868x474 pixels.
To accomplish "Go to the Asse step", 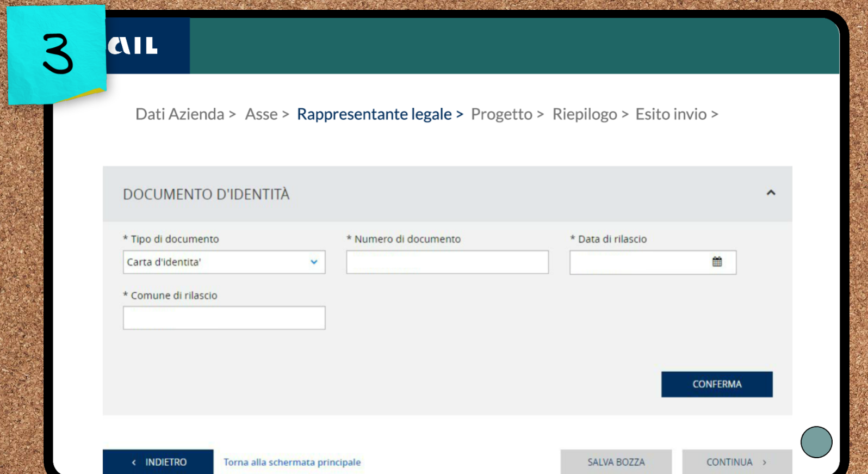I will 261,114.
